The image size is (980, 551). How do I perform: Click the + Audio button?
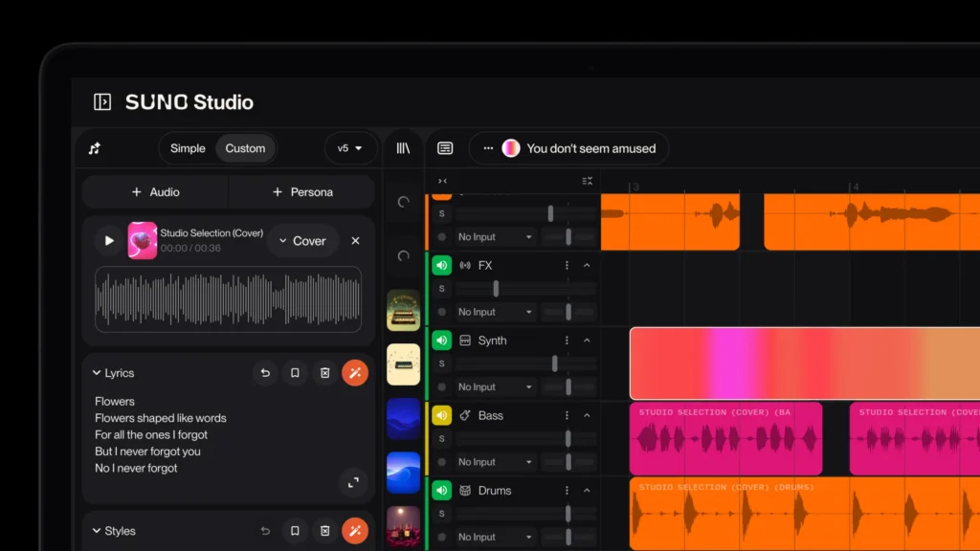(155, 191)
